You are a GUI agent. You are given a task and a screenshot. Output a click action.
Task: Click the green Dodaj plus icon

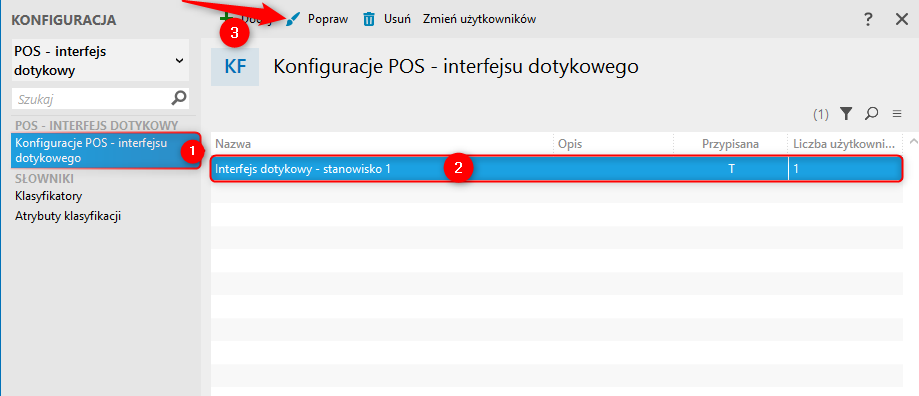pyautogui.click(x=223, y=16)
